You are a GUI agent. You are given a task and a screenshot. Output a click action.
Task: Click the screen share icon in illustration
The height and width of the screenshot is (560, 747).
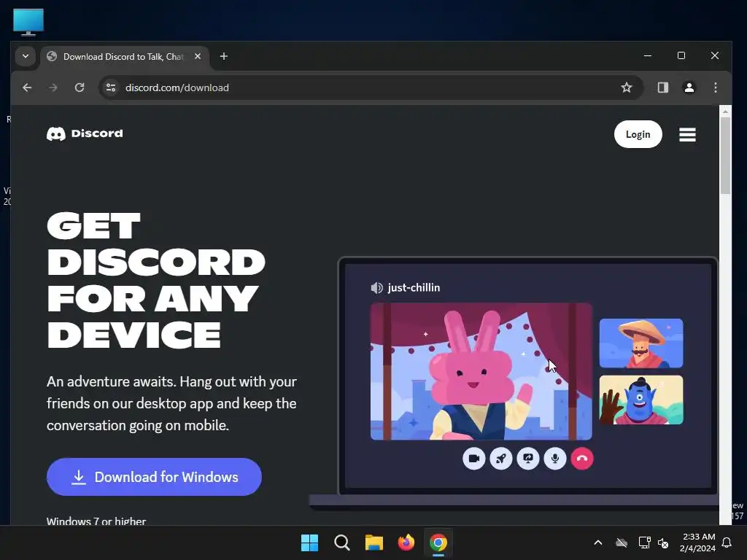pyautogui.click(x=528, y=459)
